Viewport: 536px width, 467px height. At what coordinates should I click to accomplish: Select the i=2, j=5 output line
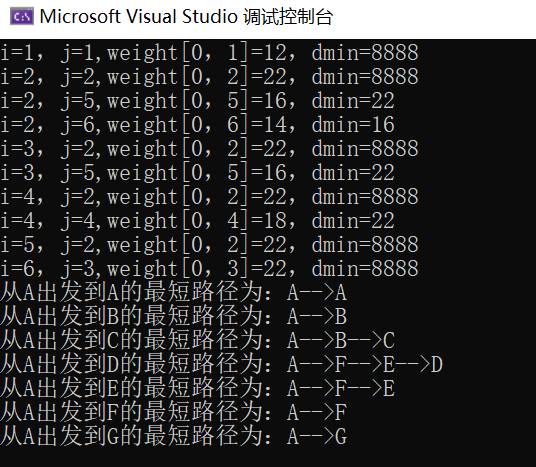197,101
